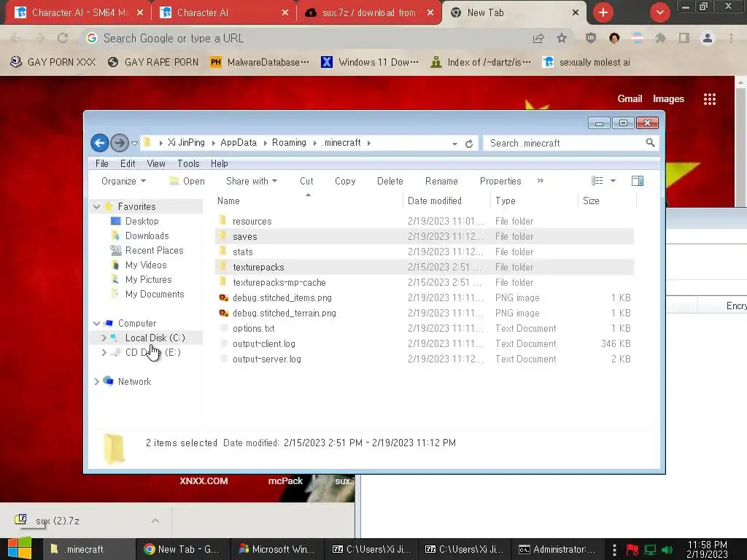Open the recent locations dropdown arrow
The height and width of the screenshot is (560, 747).
pos(134,143)
